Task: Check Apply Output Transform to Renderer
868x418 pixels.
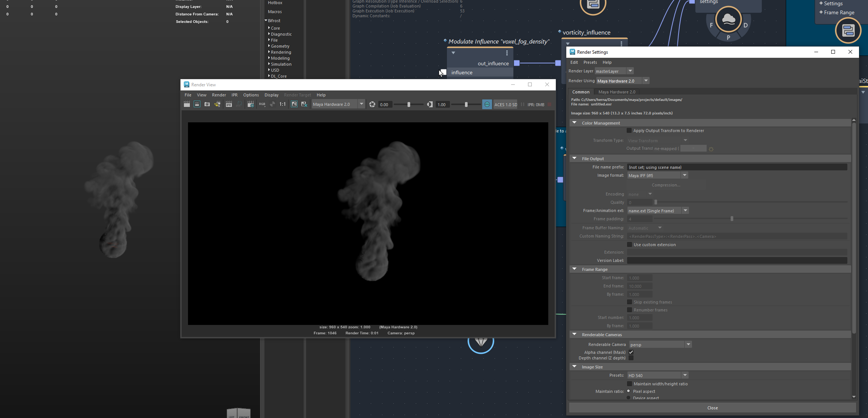Action: tap(629, 130)
